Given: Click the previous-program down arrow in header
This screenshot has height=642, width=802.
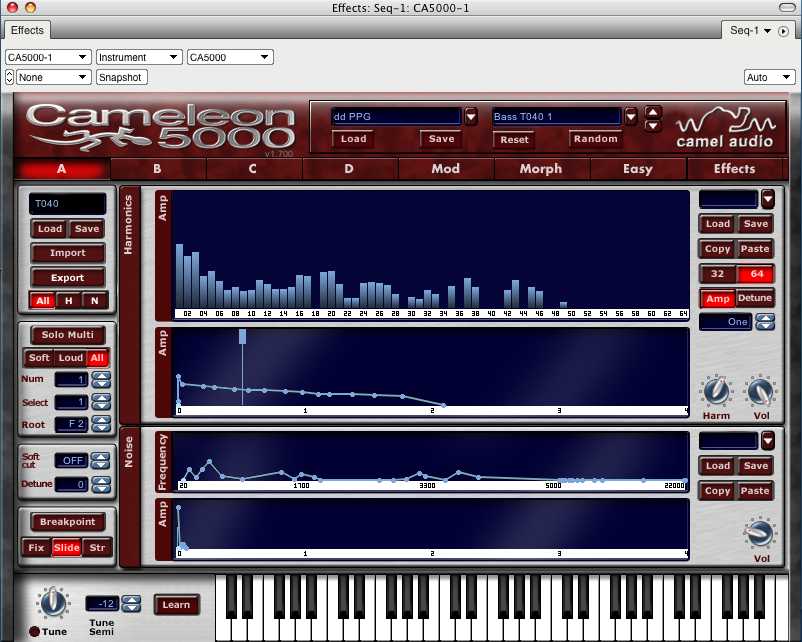Looking at the screenshot, I should click(x=653, y=125).
